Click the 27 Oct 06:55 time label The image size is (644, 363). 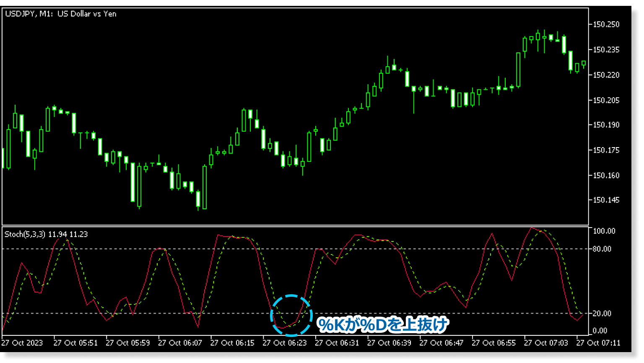494,343
